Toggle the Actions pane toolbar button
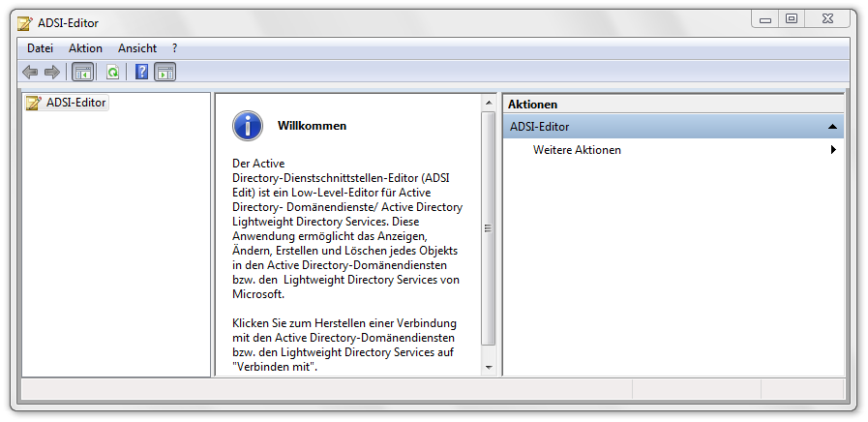The image size is (868, 422). click(165, 72)
